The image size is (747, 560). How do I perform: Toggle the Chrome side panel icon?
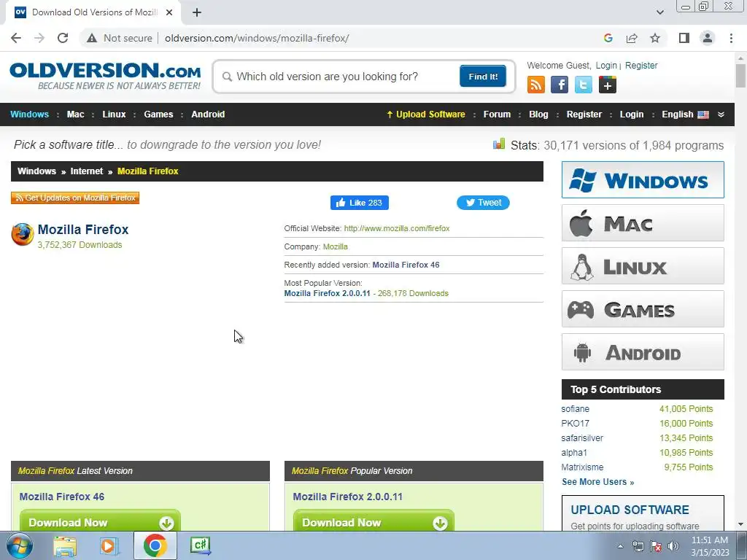(x=684, y=38)
